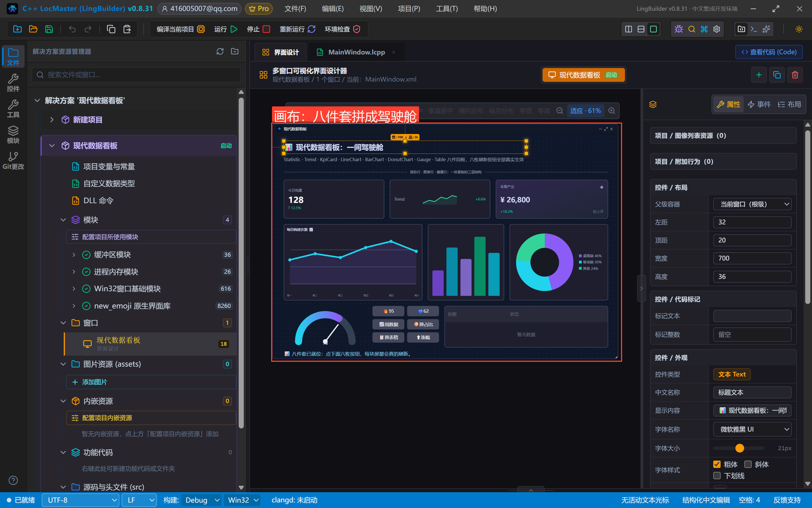Switch to the 事件 properties tab
The image size is (812, 508).
coord(759,104)
